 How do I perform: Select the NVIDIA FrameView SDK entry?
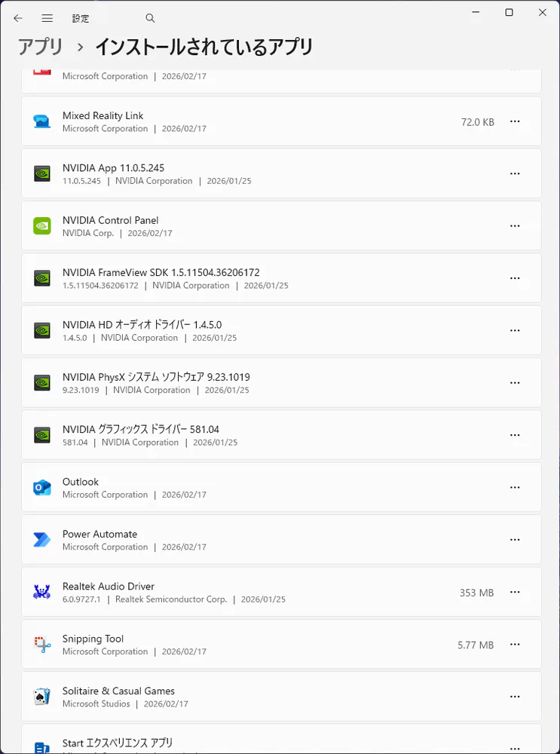click(x=161, y=272)
